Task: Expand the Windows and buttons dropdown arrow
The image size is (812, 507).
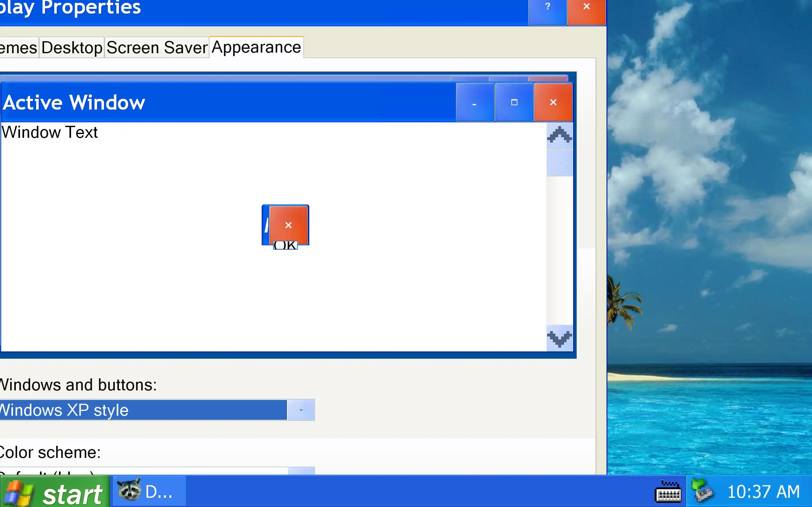Action: click(x=301, y=410)
